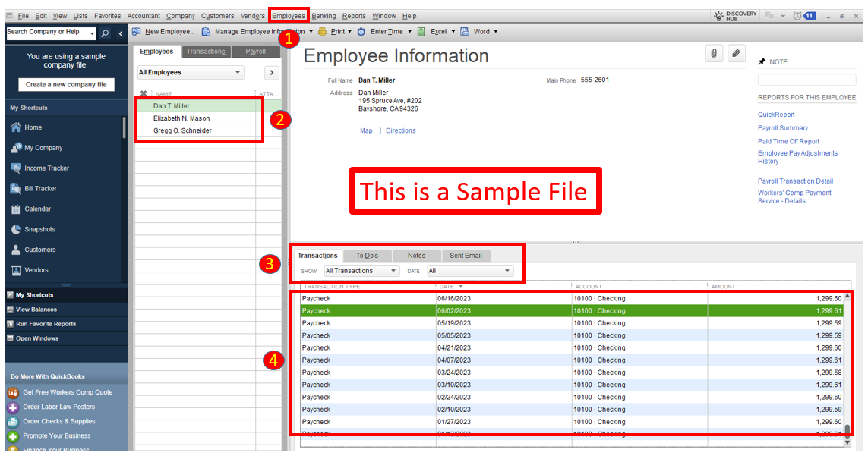Screen dimensions: 868x459
Task: Click the pin icon beside NOTE
Action: [x=762, y=62]
